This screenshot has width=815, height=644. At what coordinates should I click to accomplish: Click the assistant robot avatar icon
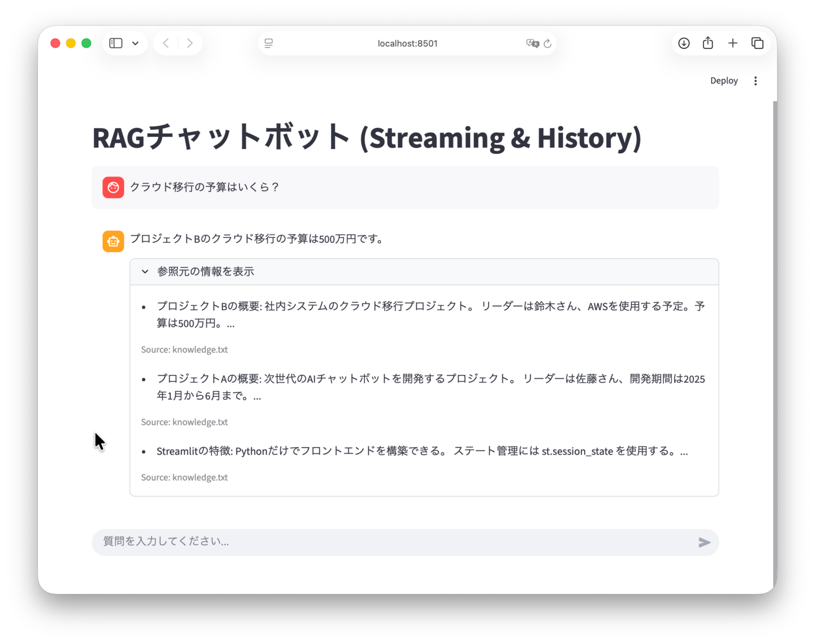point(113,241)
